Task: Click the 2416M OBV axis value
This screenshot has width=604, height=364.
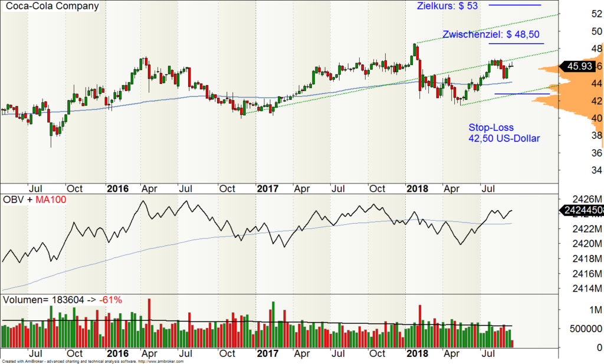Action: point(587,274)
